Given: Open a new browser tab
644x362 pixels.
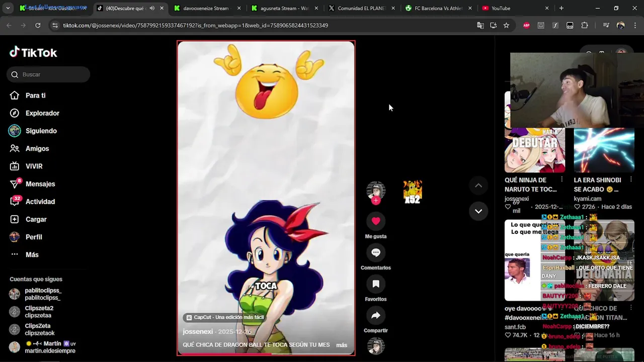Looking at the screenshot, I should tap(561, 8).
